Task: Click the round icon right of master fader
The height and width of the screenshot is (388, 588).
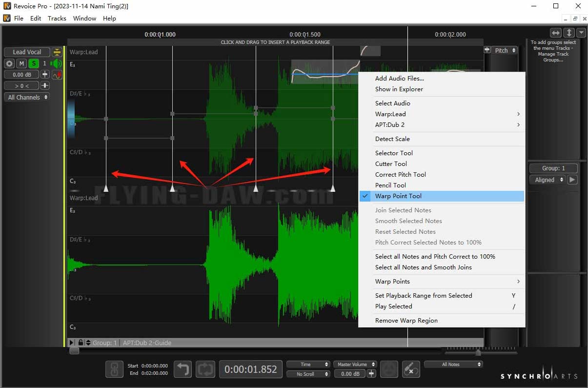Action: pos(389,369)
